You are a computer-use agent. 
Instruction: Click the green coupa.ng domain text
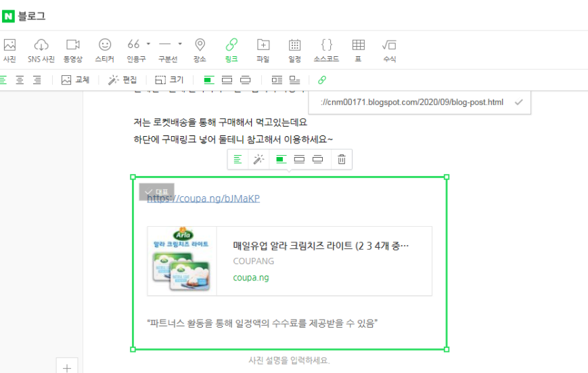coord(251,278)
